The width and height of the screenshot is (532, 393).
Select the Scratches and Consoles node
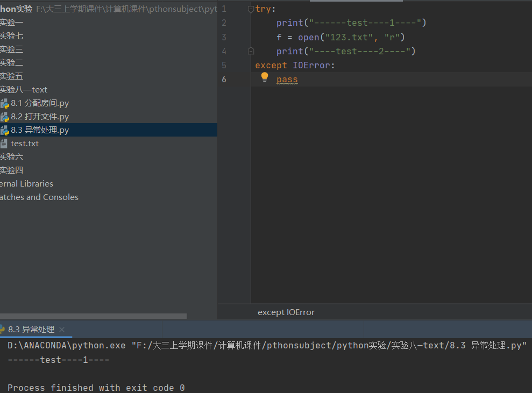pos(39,197)
